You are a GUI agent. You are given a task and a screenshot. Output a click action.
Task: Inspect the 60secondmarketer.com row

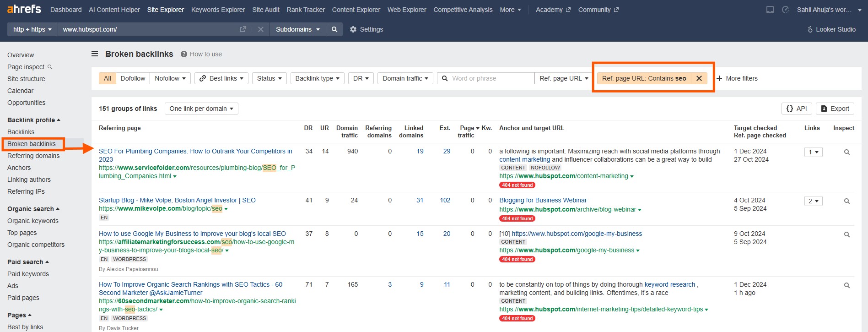pos(847,285)
